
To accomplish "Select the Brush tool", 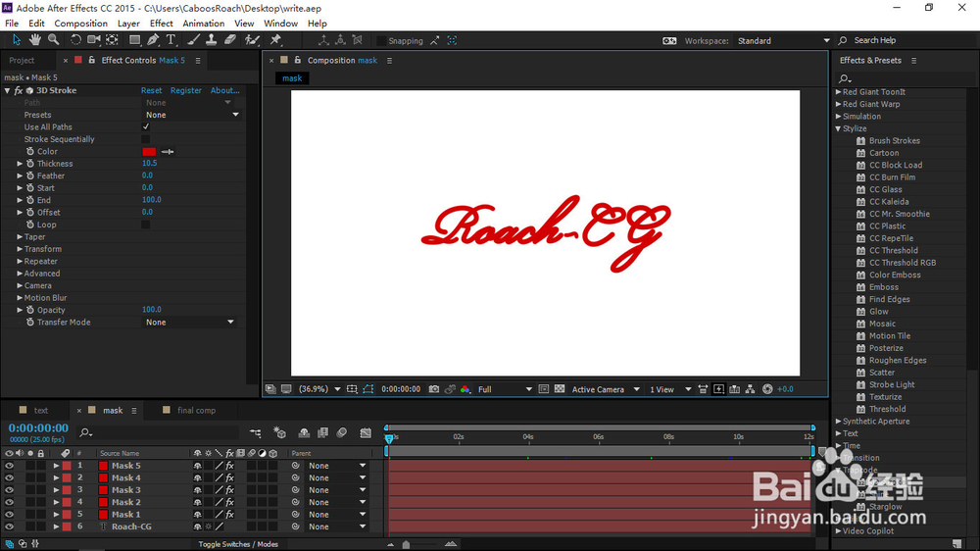I will coord(194,40).
